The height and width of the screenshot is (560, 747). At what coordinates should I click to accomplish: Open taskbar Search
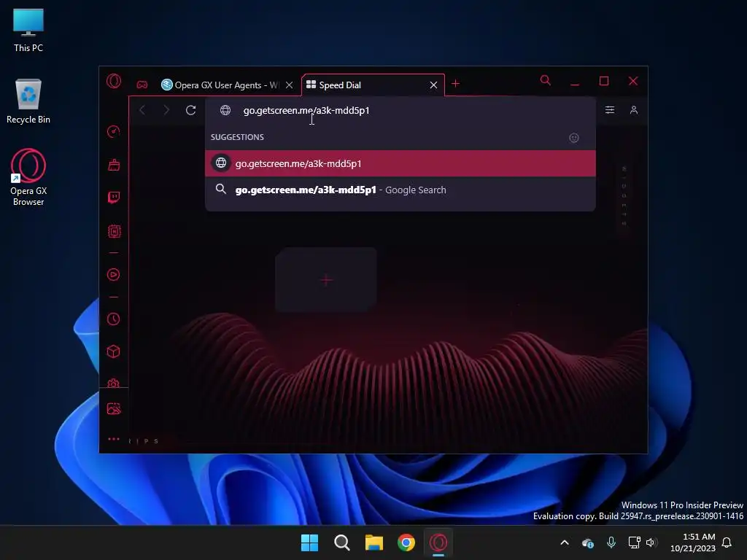[x=341, y=542]
